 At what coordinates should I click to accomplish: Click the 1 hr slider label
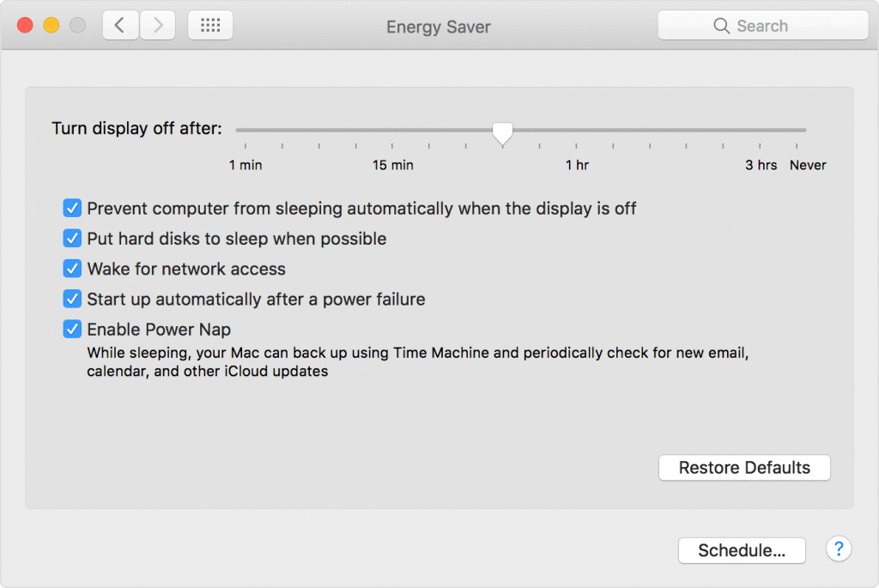point(577,166)
